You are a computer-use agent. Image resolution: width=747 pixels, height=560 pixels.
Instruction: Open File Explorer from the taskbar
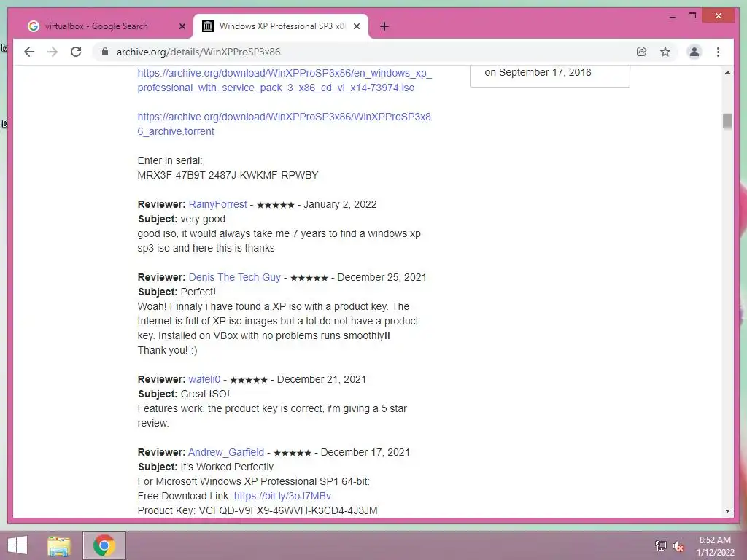59,545
